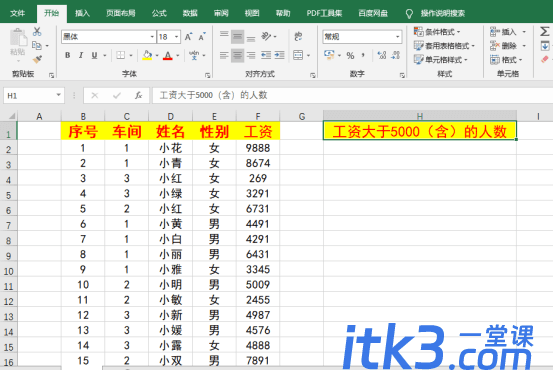The height and width of the screenshot is (371, 554).
Task: Switch to the 数据 tab
Action: pos(190,13)
